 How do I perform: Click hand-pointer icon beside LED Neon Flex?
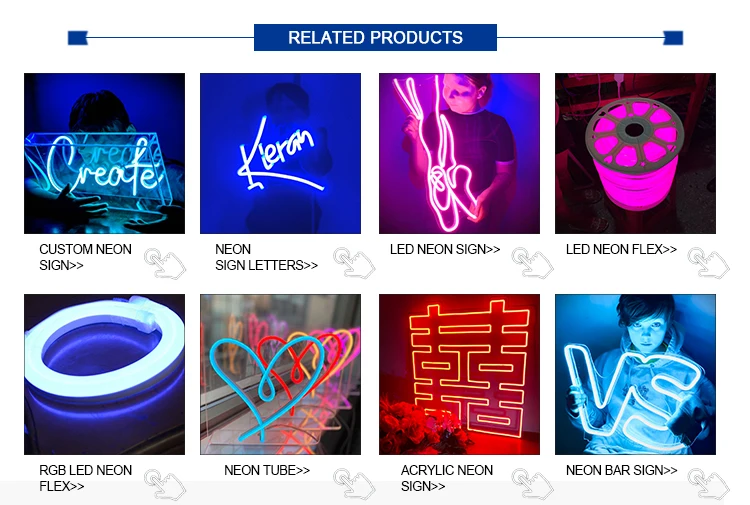[708, 263]
